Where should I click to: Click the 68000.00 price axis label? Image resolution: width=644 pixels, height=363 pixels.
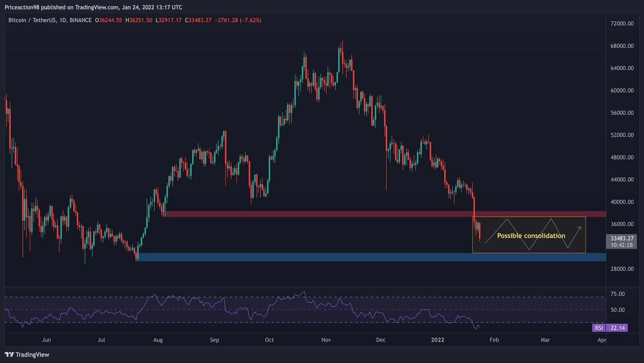coord(622,46)
